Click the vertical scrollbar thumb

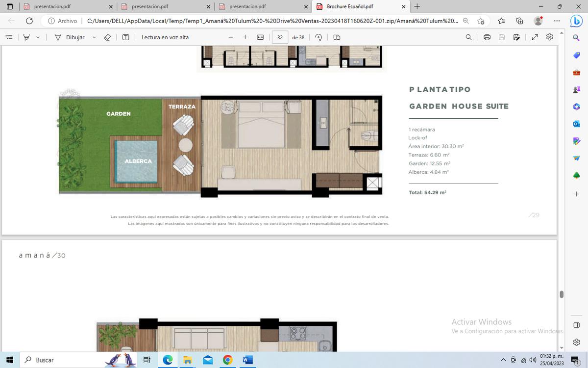(562, 294)
